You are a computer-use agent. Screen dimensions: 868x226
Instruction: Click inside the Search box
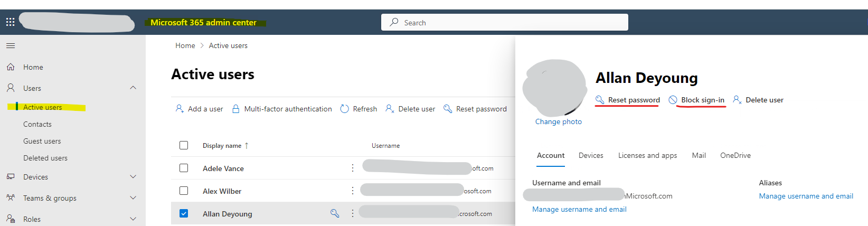[x=505, y=22]
